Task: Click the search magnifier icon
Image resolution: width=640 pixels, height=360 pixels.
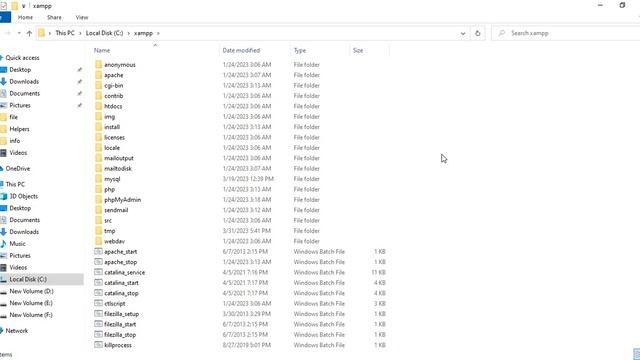Action: coord(502,33)
